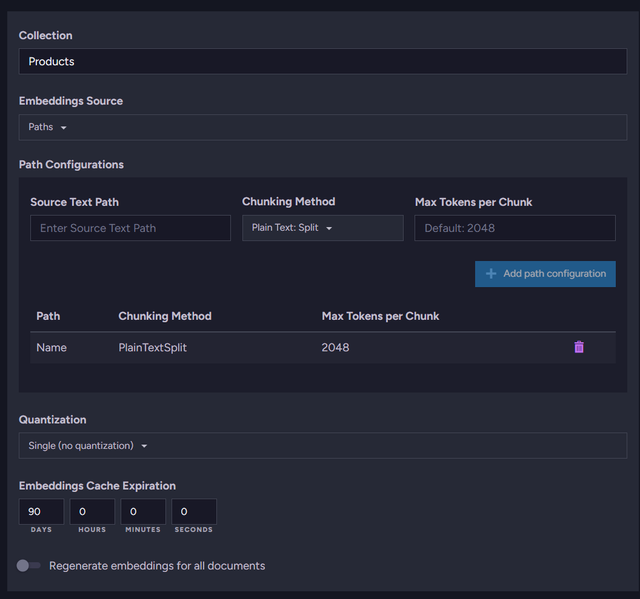Focus the Enter Source Text Path input
This screenshot has width=640, height=599.
point(130,228)
